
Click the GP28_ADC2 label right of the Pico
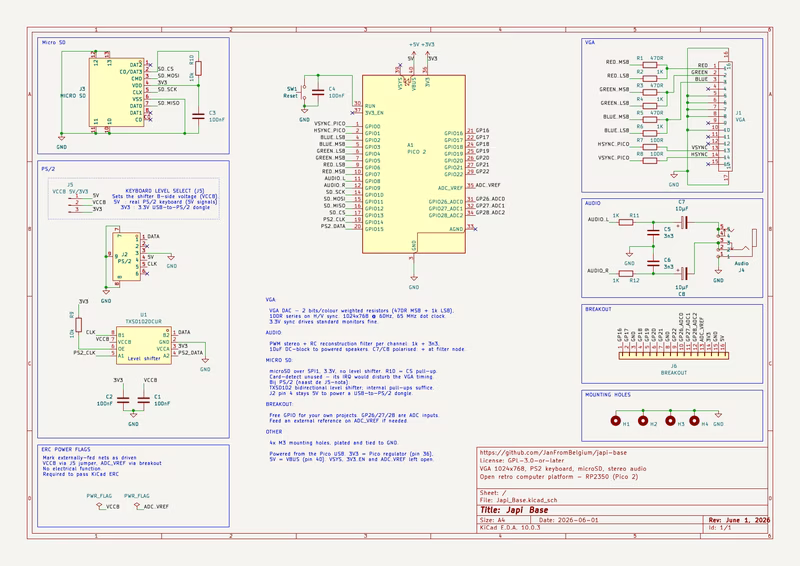click(490, 212)
